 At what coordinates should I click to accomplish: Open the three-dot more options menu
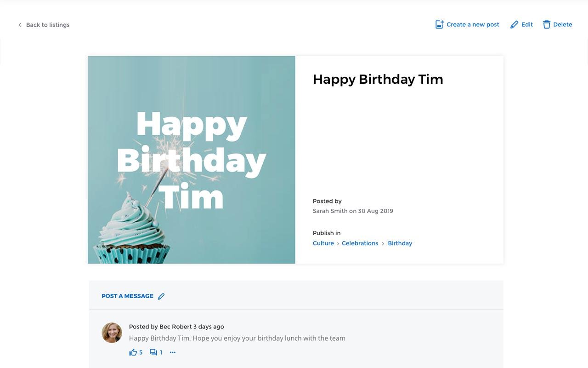pyautogui.click(x=173, y=352)
